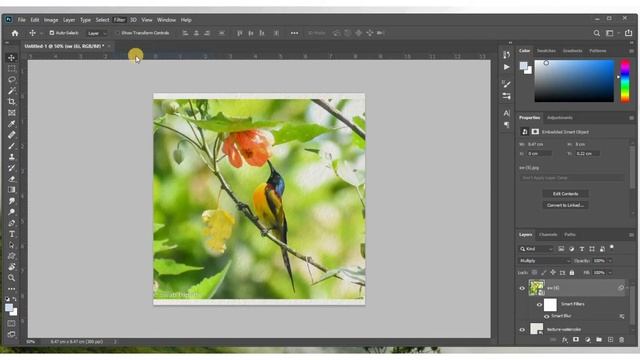Open the Search icon at top right

[x=596, y=33]
